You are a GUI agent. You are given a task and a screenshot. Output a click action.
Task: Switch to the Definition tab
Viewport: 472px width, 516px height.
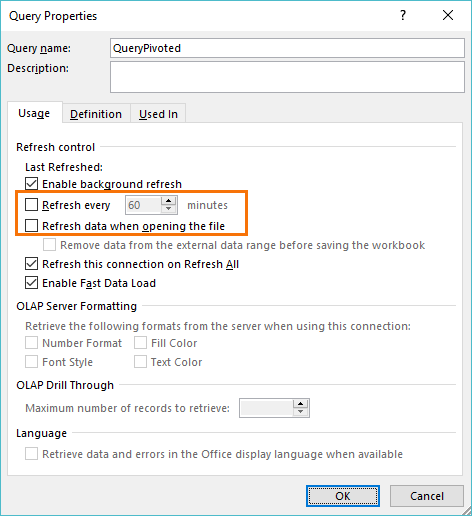point(96,114)
